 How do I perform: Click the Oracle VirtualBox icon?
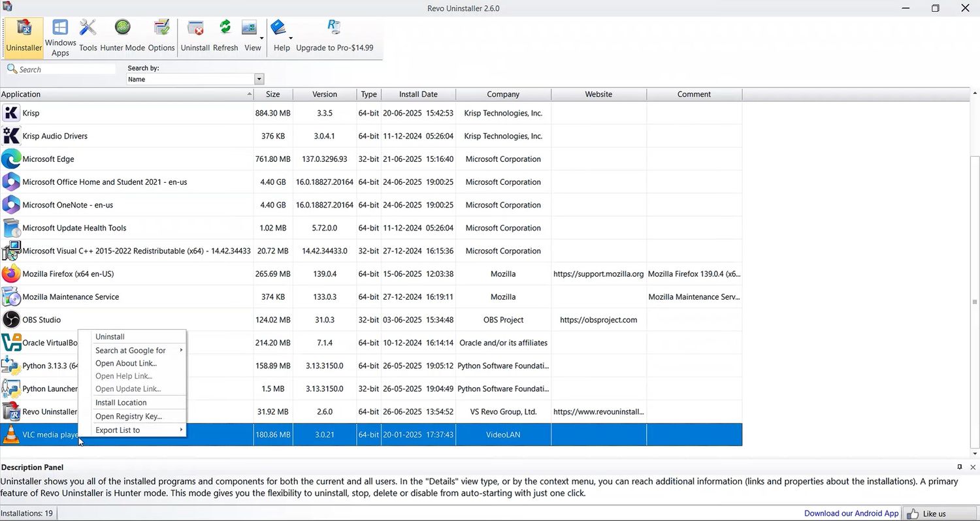pyautogui.click(x=11, y=342)
